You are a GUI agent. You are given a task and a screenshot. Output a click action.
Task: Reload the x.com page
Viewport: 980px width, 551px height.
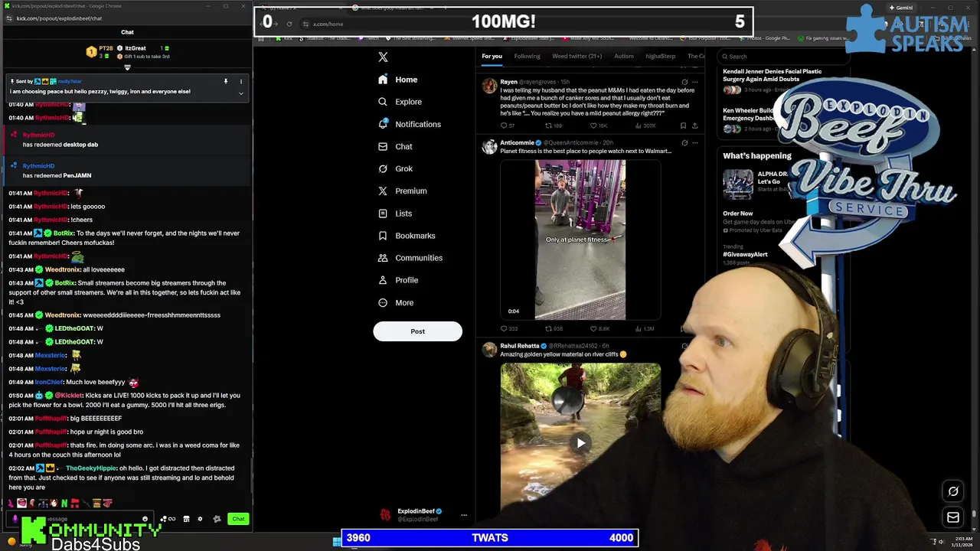(x=289, y=24)
